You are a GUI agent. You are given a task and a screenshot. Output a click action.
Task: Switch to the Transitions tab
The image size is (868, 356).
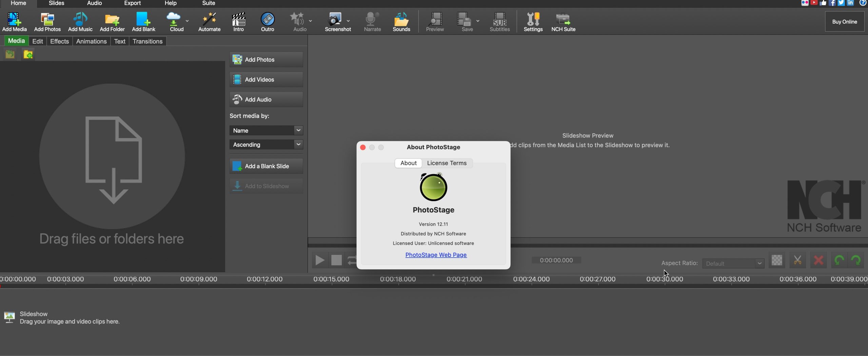147,41
